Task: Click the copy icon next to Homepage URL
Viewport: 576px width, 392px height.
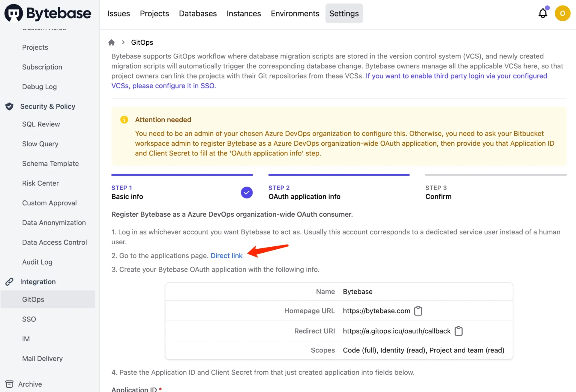Action: pos(418,311)
